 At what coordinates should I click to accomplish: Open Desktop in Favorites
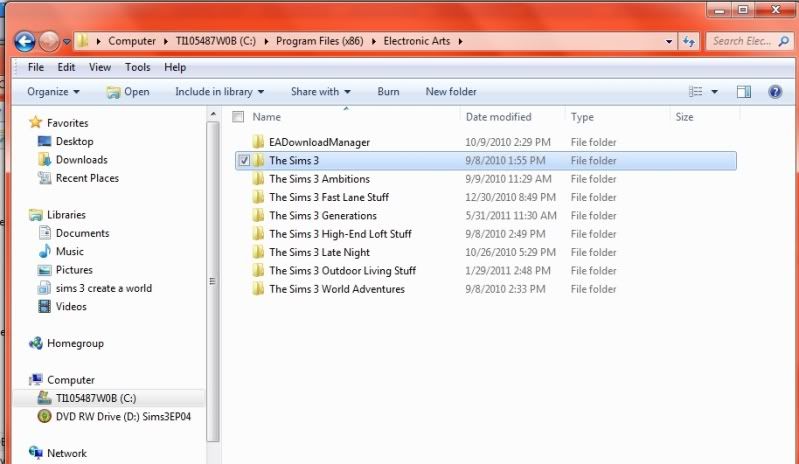pos(74,141)
